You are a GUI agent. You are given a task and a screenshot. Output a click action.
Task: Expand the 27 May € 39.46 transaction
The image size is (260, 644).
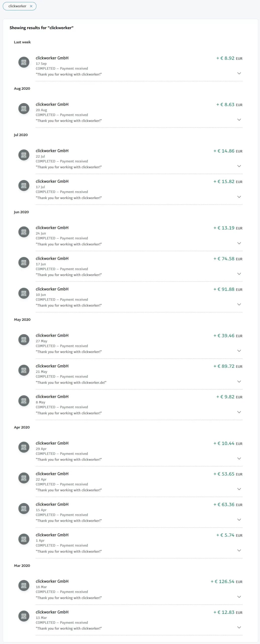239,351
